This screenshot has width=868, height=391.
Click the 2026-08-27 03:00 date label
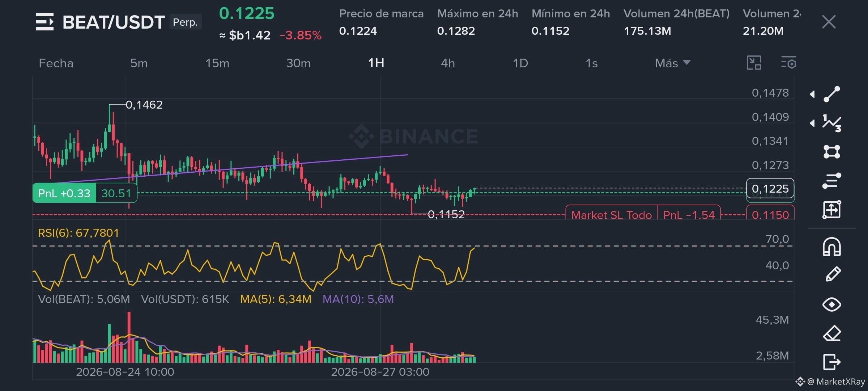click(x=380, y=372)
